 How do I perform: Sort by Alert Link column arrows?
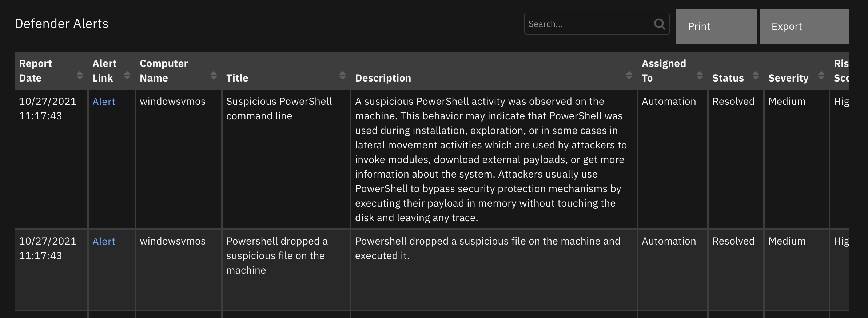[127, 75]
